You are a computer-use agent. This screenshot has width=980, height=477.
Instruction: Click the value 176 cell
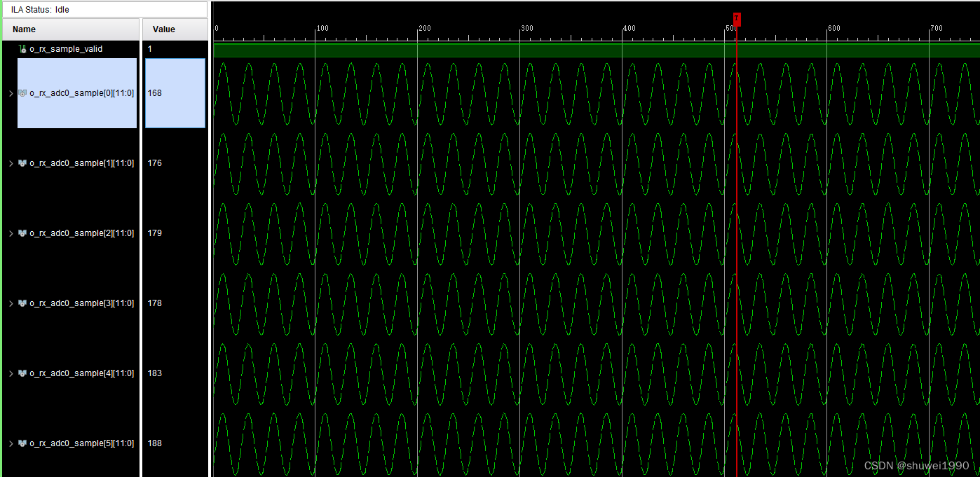(x=155, y=163)
